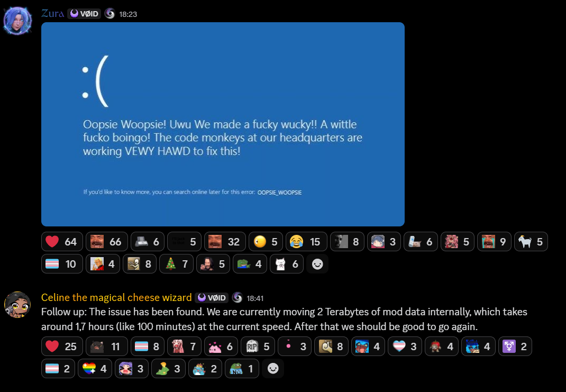The image size is (566, 392).
Task: Click the white goat reaction with 5
Action: tap(531, 241)
